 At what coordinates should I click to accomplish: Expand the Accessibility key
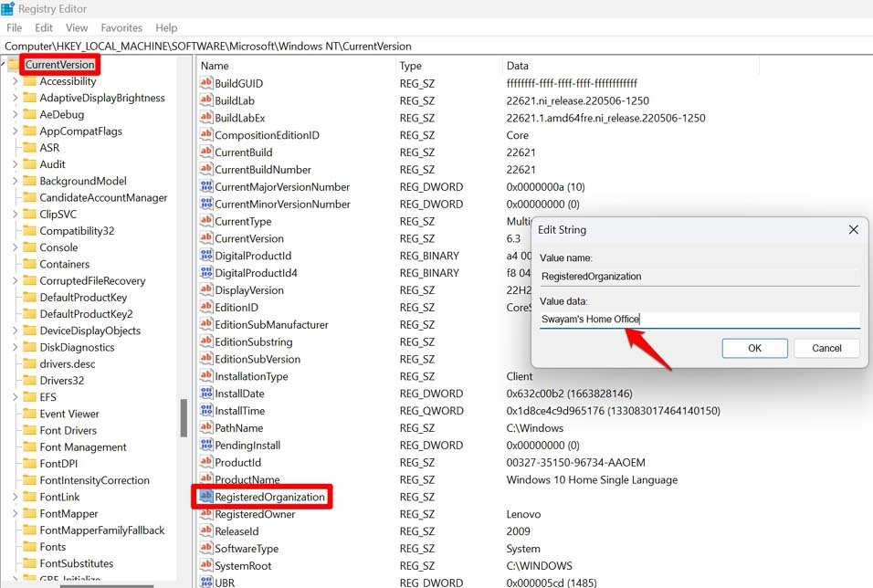click(15, 81)
